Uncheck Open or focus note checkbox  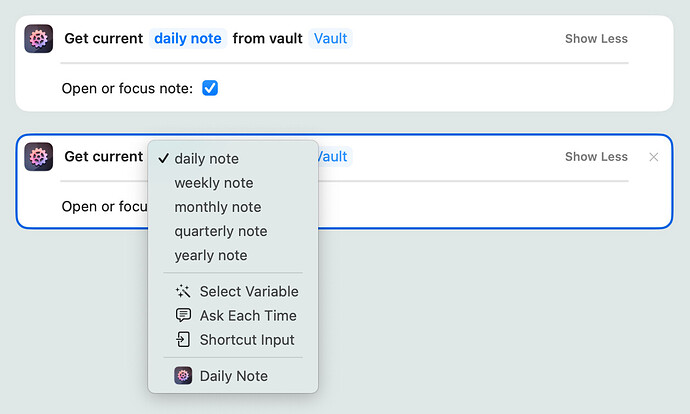[210, 88]
